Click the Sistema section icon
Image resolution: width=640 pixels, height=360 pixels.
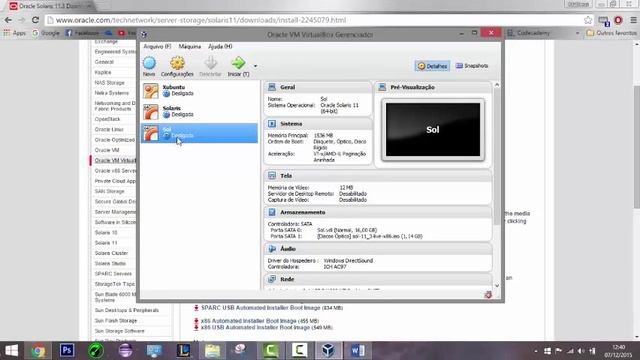tap(272, 124)
